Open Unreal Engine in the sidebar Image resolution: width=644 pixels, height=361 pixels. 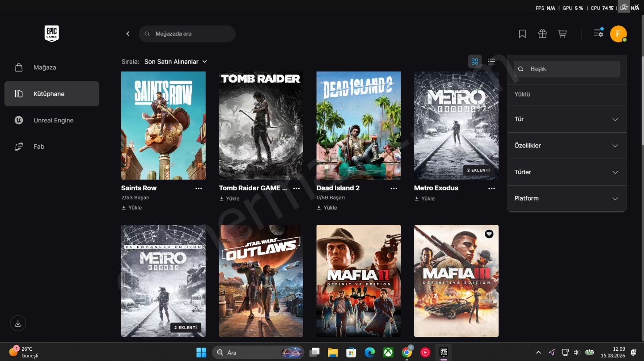point(52,120)
